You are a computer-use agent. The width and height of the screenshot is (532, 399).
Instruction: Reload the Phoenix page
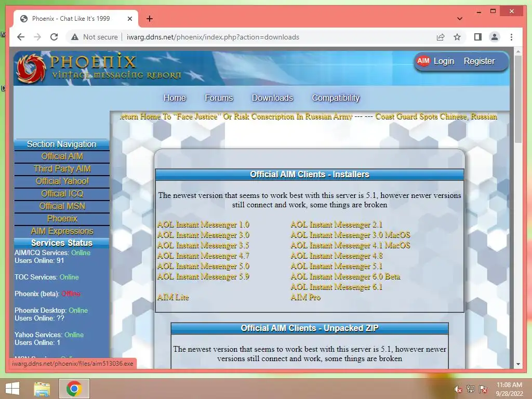click(54, 37)
